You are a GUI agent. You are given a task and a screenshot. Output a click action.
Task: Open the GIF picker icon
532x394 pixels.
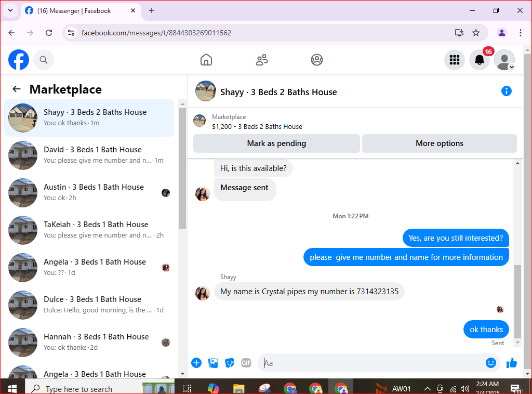(246, 363)
